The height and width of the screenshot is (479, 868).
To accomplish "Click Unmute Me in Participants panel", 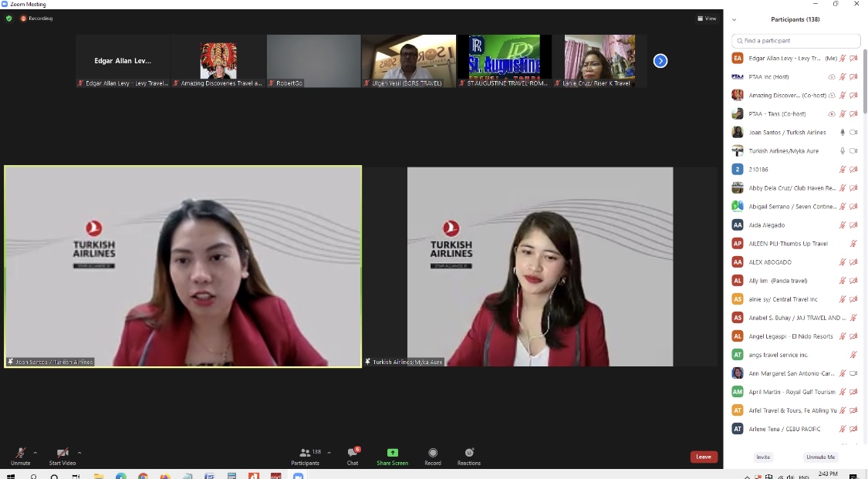I will coord(820,457).
